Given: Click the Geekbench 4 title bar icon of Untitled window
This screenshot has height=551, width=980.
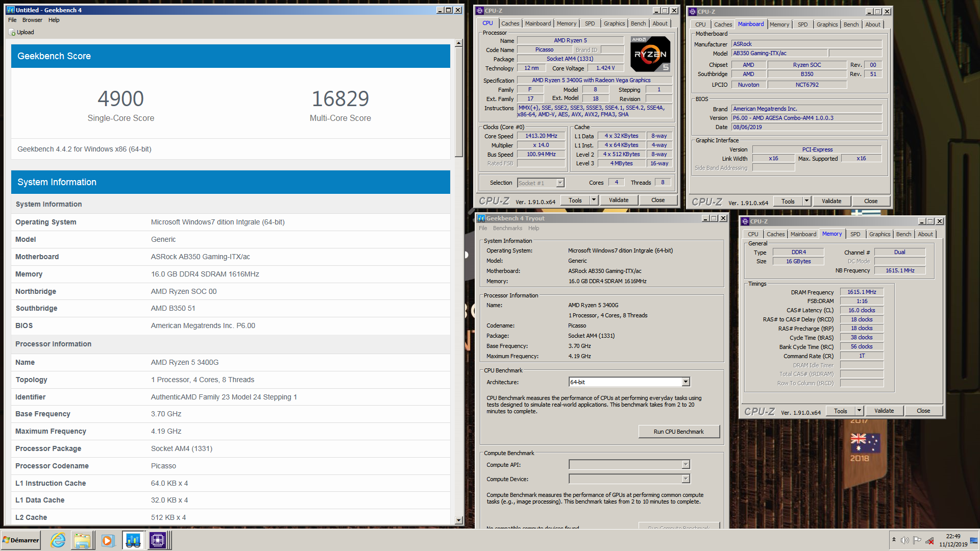Looking at the screenshot, I should coord(10,10).
